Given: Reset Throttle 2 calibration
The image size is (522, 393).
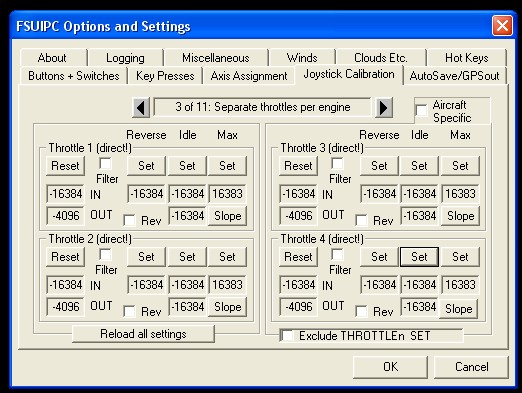Looking at the screenshot, I should pos(65,257).
